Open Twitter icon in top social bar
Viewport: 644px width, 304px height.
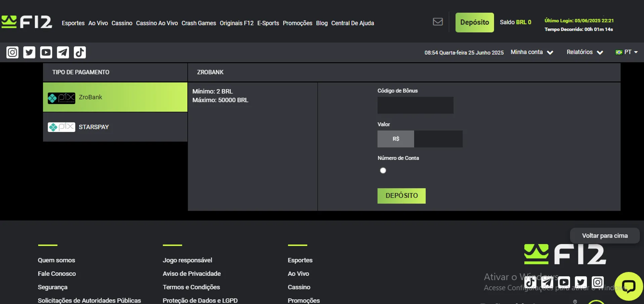(x=29, y=52)
